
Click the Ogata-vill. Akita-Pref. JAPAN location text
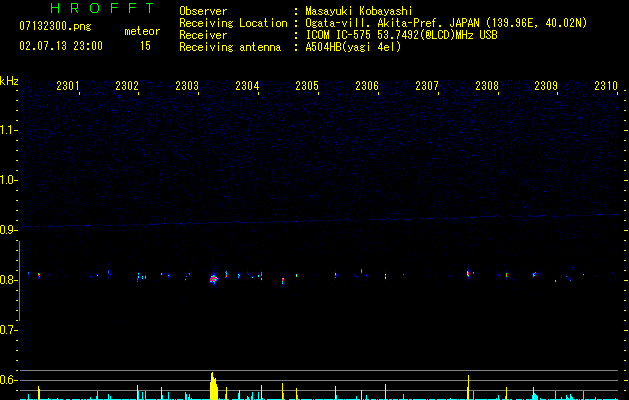tap(446, 23)
